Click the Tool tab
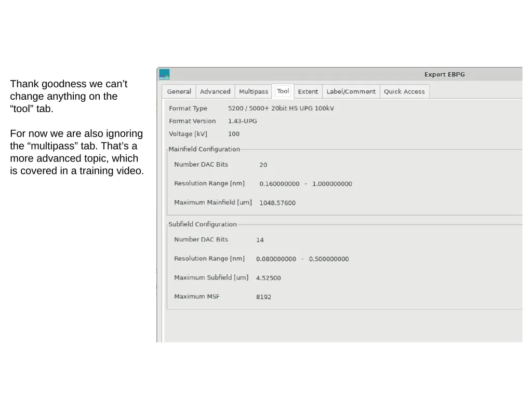This screenshot has width=532, height=399. [x=283, y=91]
